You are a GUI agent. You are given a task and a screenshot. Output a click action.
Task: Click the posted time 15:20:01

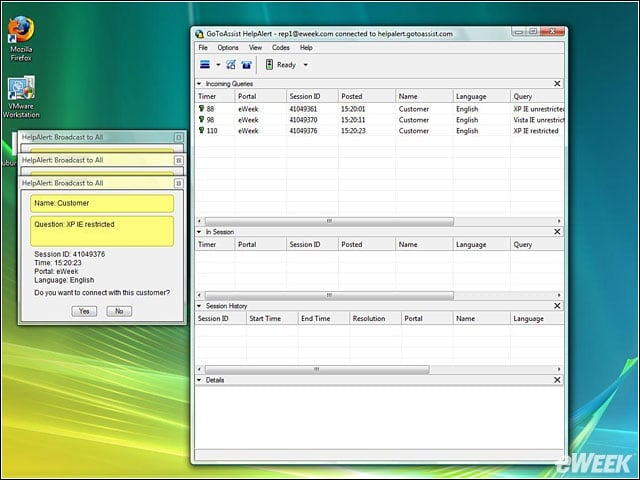pyautogui.click(x=353, y=109)
